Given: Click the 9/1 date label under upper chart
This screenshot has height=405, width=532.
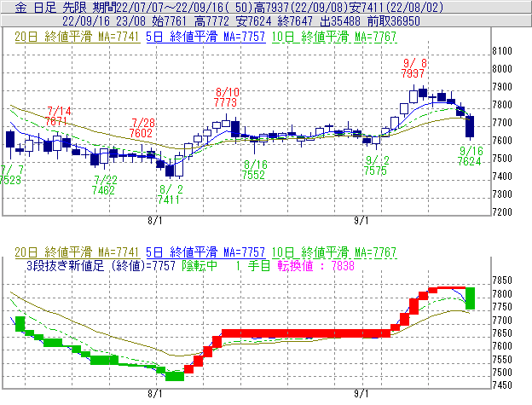Looking at the screenshot, I should [361, 221].
